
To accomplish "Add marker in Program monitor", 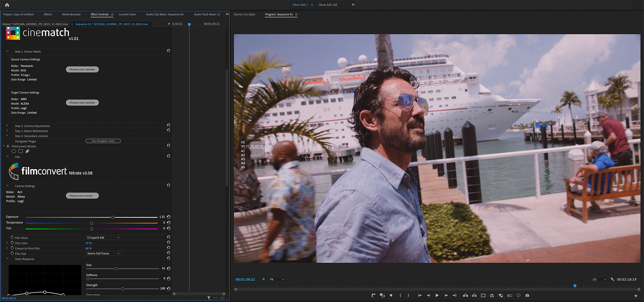I will (391, 295).
